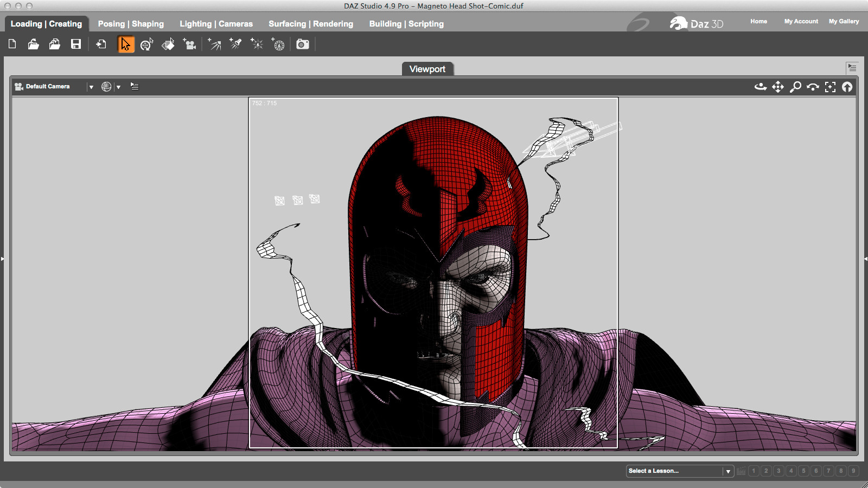Switch to Building | Scripting tab
The height and width of the screenshot is (488, 868).
pos(406,24)
